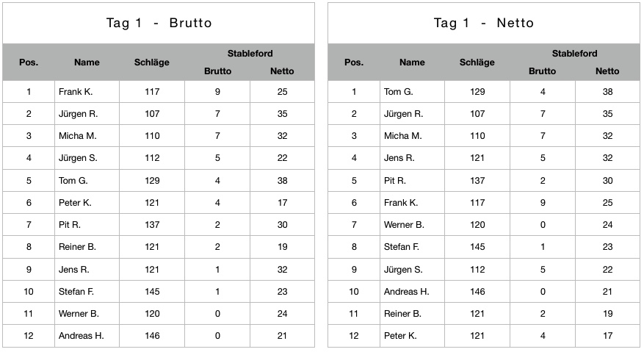Select Reiner B. in the Brutto table
Screen dimensions: 644x352
77,247
